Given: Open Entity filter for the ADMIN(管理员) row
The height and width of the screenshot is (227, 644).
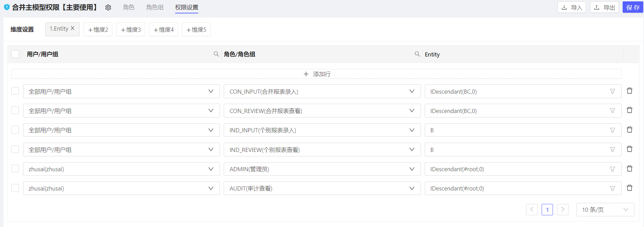Looking at the screenshot, I should pos(612,169).
